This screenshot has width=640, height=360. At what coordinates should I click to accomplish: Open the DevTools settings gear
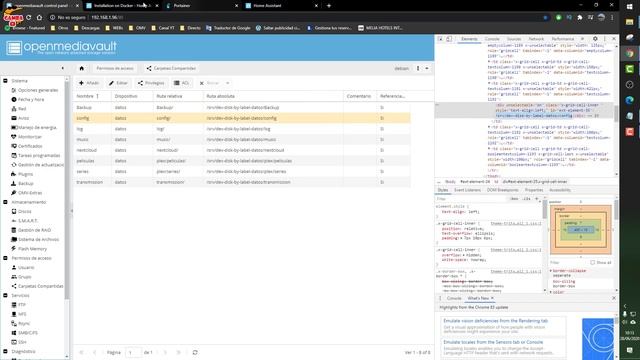pos(595,39)
